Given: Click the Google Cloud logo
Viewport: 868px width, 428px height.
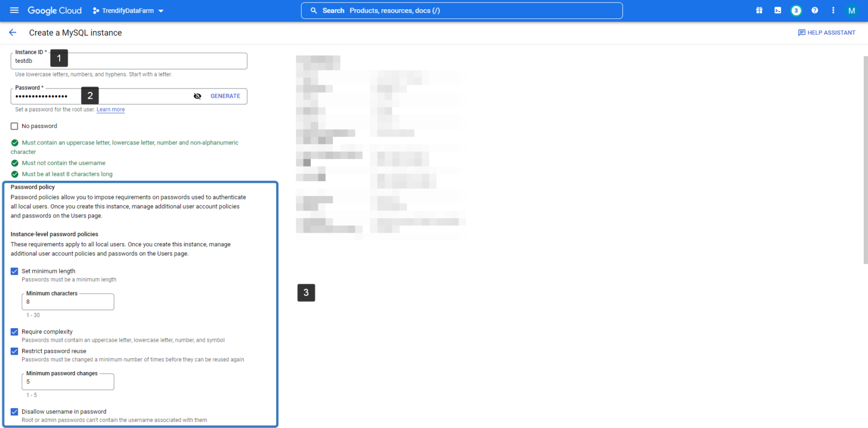Looking at the screenshot, I should point(55,11).
